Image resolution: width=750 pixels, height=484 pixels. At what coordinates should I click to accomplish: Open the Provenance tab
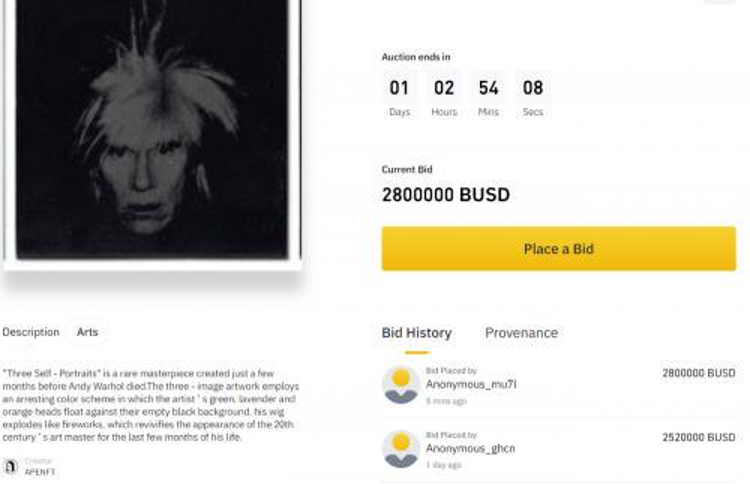521,333
